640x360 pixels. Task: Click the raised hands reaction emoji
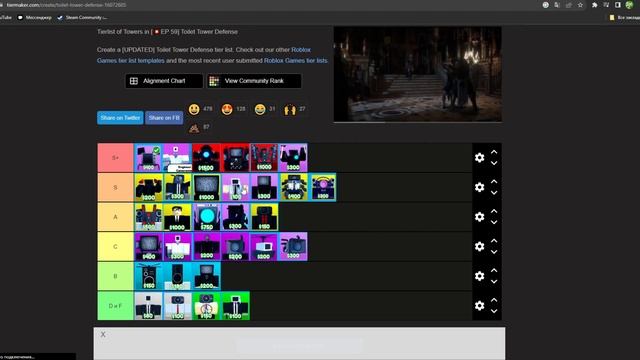pyautogui.click(x=290, y=109)
